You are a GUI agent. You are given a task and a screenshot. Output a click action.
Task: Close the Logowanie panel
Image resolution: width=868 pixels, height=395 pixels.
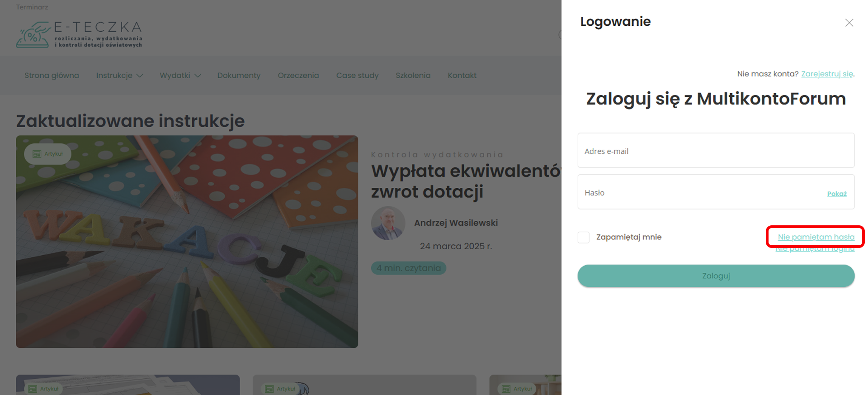849,23
